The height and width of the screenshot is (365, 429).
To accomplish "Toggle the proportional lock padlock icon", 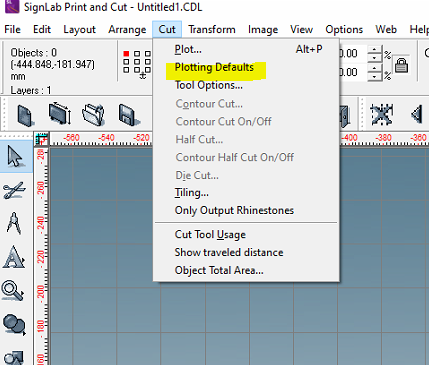I will 401,65.
